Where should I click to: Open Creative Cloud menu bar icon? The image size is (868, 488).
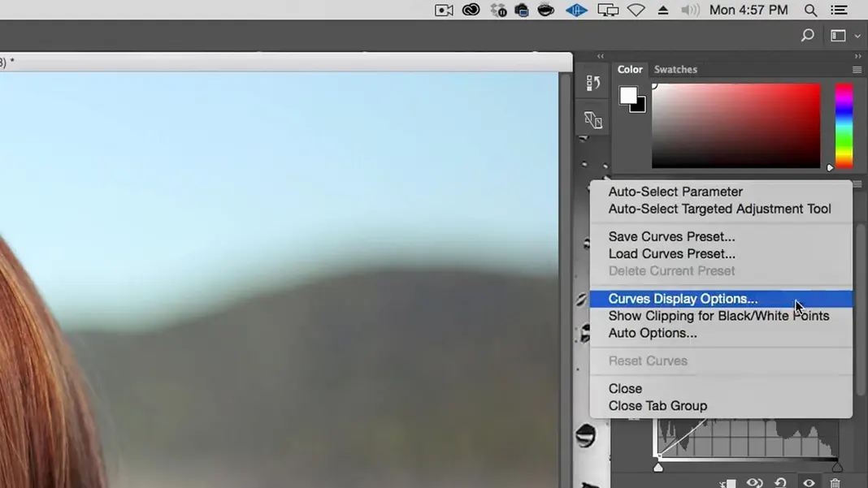click(x=471, y=10)
